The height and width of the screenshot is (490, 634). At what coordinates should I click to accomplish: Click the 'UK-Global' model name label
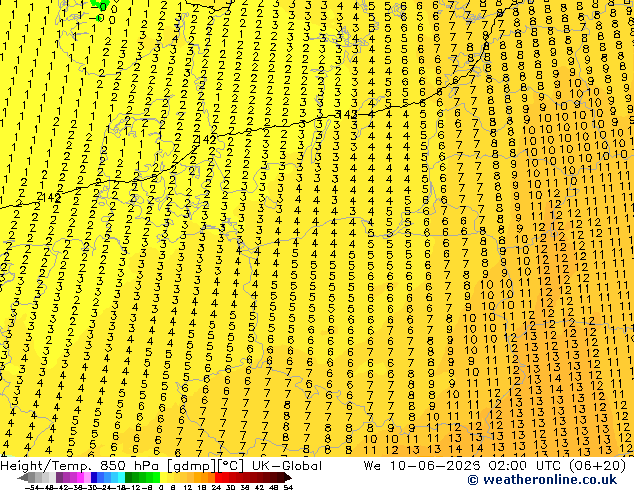(x=287, y=466)
